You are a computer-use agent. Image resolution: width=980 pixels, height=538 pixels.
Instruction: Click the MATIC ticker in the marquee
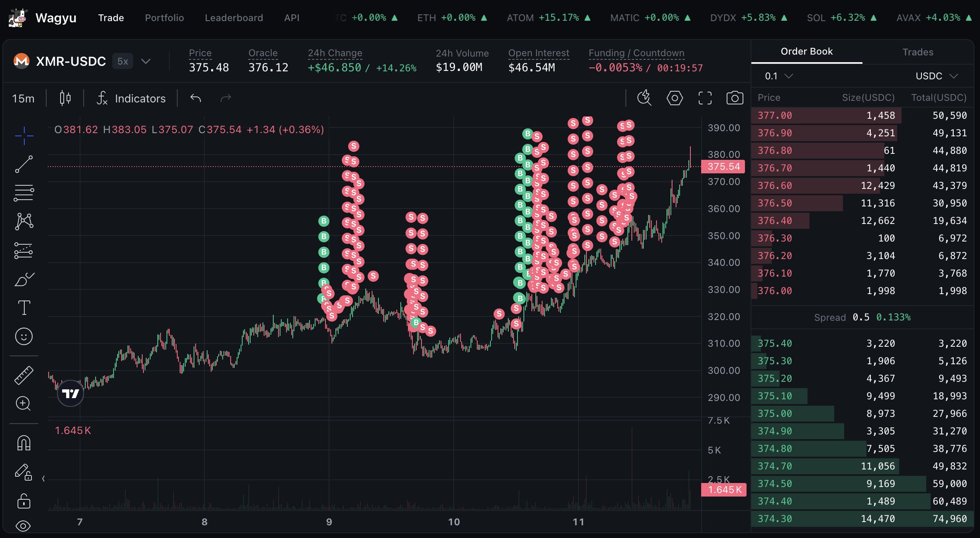point(650,18)
